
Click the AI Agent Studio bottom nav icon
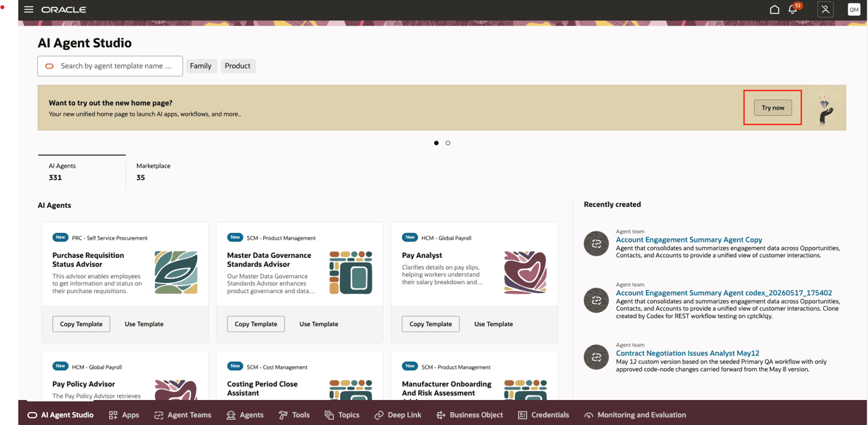coord(32,415)
